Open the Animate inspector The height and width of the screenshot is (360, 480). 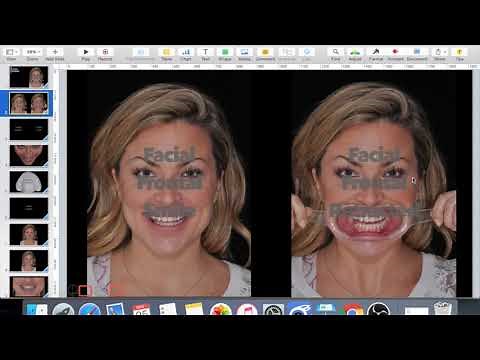pyautogui.click(x=395, y=52)
